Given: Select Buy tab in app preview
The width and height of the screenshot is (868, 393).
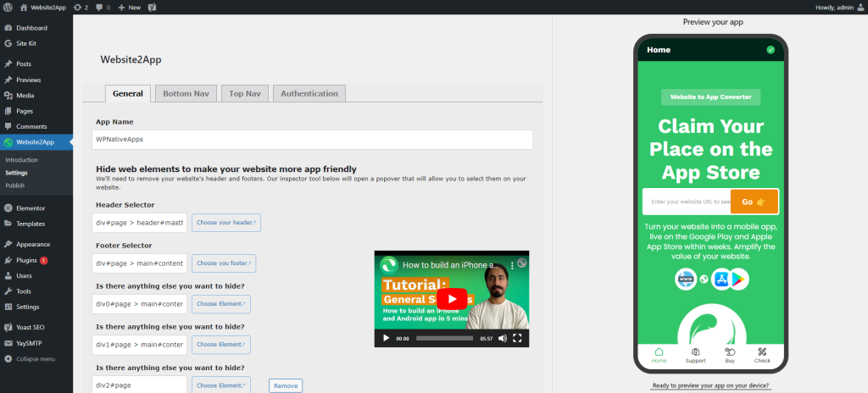Looking at the screenshot, I should (x=730, y=356).
